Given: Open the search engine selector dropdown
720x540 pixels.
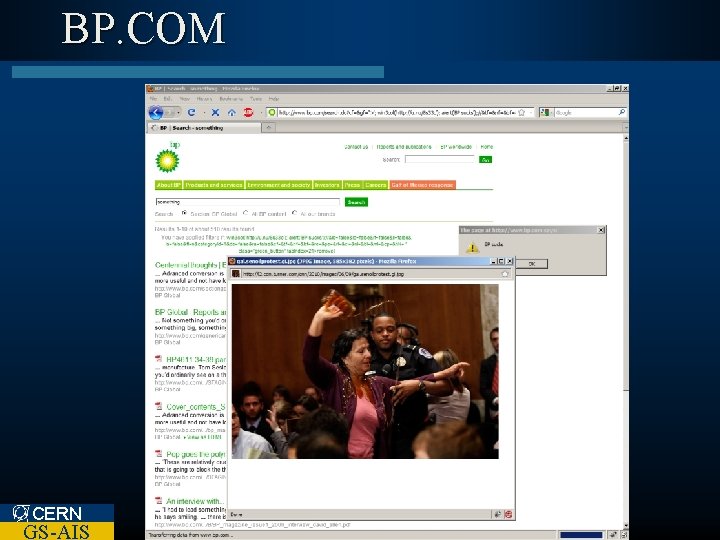Looking at the screenshot, I should click(546, 112).
